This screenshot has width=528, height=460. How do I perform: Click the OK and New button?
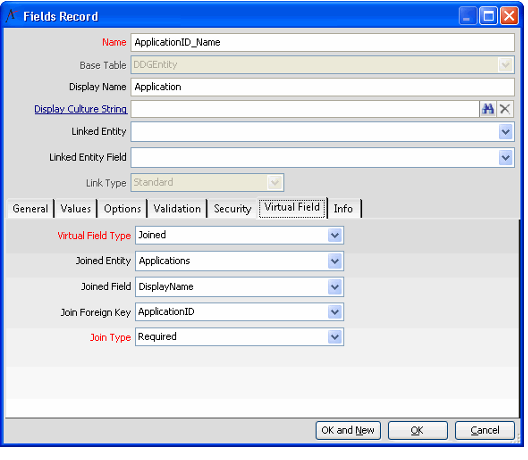tap(348, 430)
